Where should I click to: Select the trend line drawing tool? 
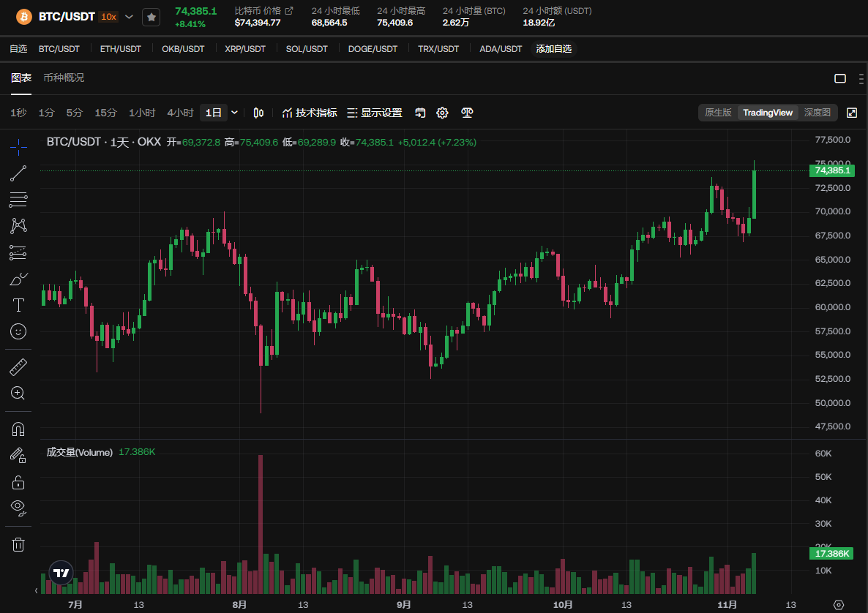(18, 173)
